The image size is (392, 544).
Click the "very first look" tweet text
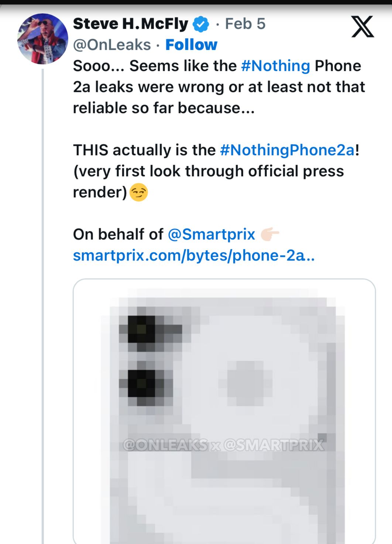point(209,171)
